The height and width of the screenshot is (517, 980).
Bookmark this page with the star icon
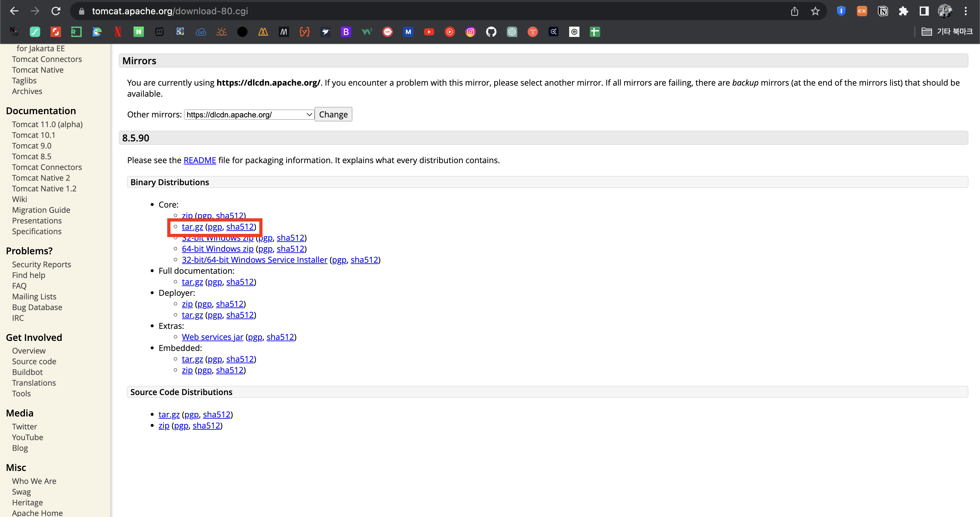815,11
